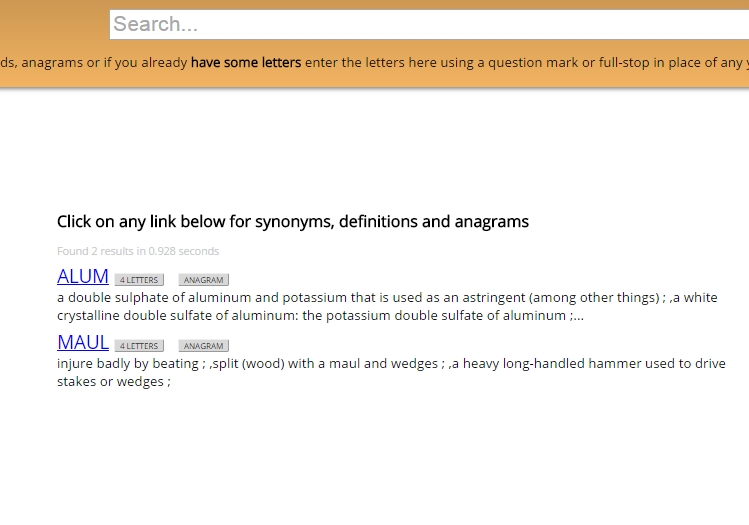Screen dimensions: 749x525
Task: Click the bold "have some letters" text
Action: click(x=246, y=63)
